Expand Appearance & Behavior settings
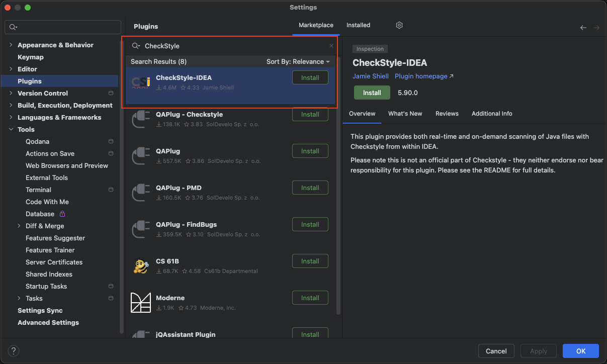 point(11,45)
